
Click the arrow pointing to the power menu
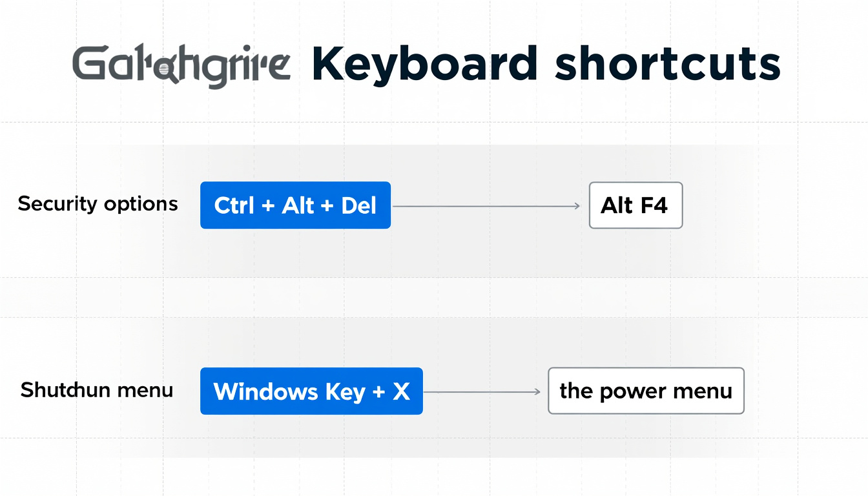(481, 391)
